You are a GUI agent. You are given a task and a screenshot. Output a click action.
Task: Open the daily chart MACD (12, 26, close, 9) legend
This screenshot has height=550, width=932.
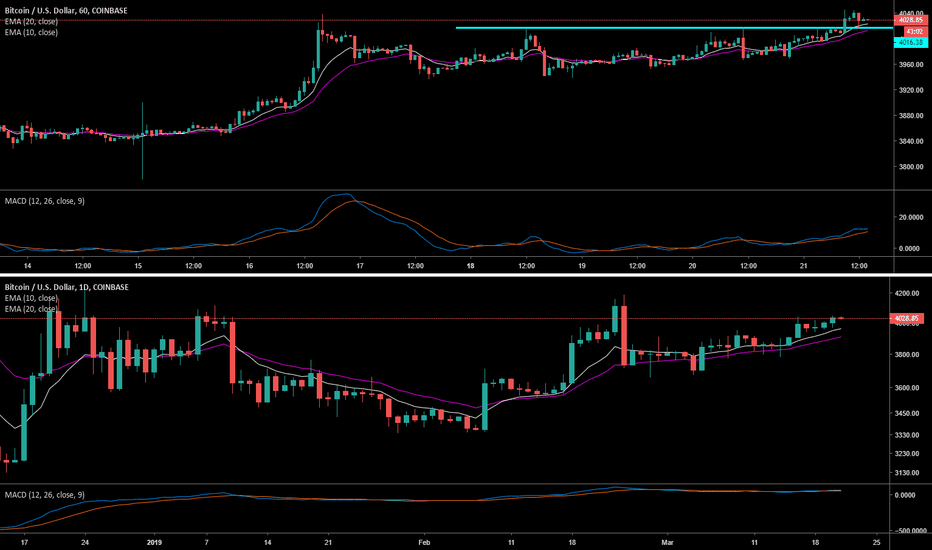pos(45,495)
